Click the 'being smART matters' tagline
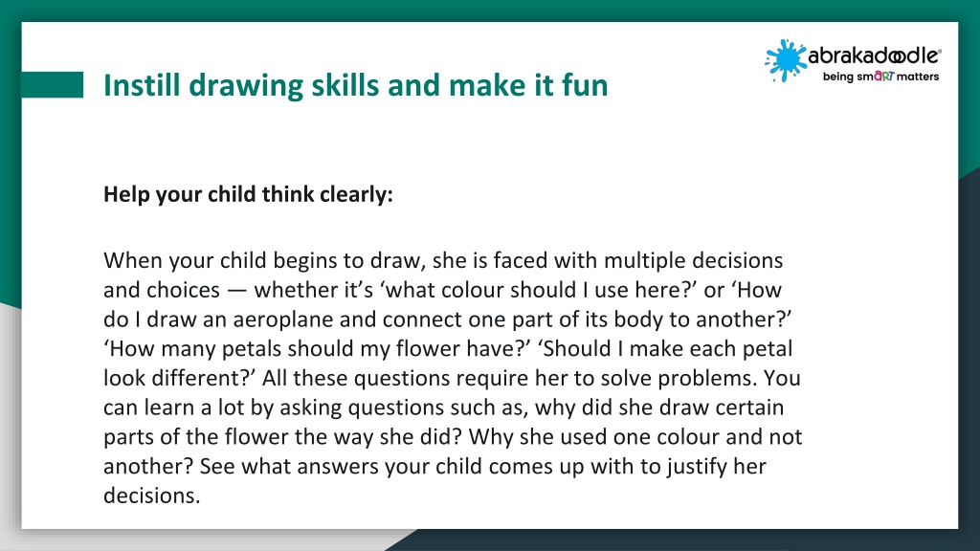980x551 pixels. coord(880,77)
